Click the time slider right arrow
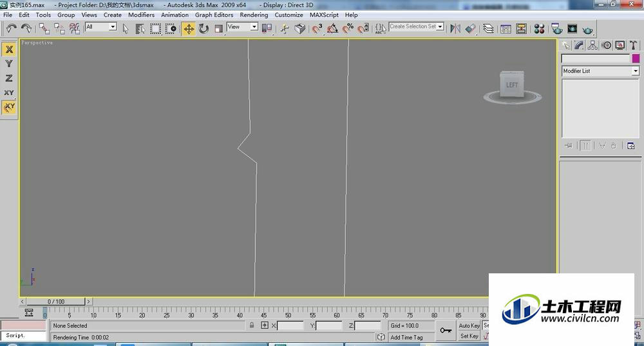644x346 pixels. [x=88, y=302]
